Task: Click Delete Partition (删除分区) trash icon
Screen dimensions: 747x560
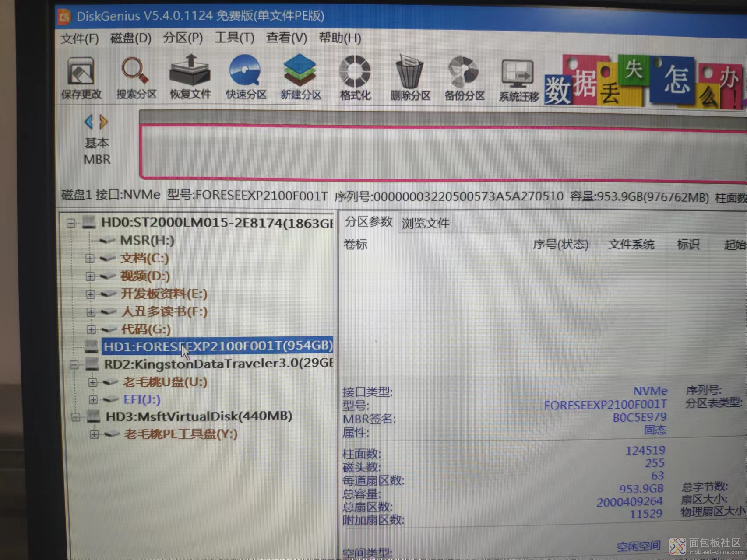Action: click(410, 78)
